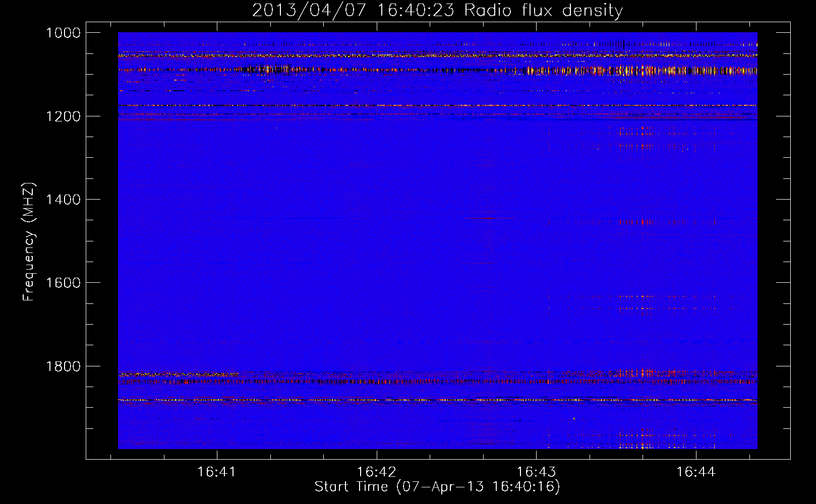The image size is (816, 504).
Task: Select the 'Frequency (MHZ)' y-axis label
Action: pyautogui.click(x=29, y=242)
